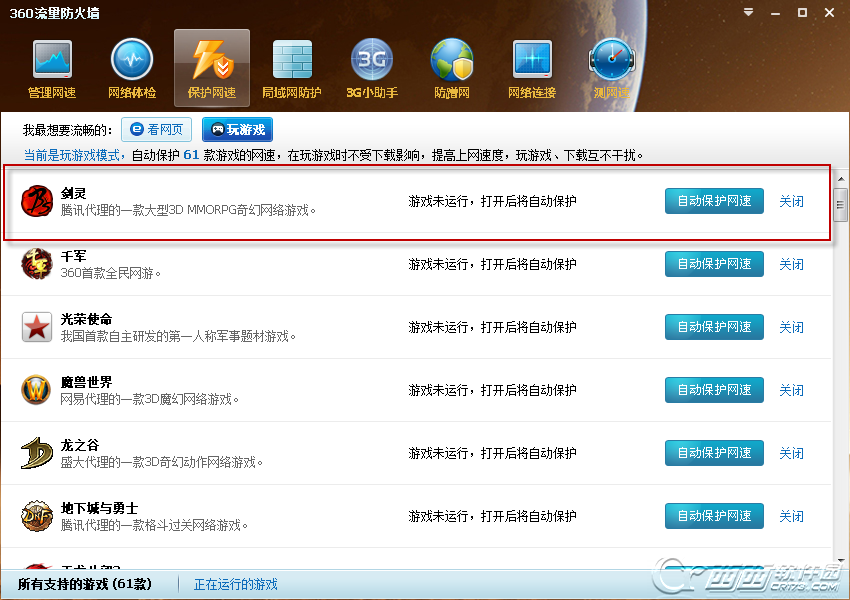Click the 剑灵 game icon
This screenshot has width=850, height=600.
click(37, 201)
